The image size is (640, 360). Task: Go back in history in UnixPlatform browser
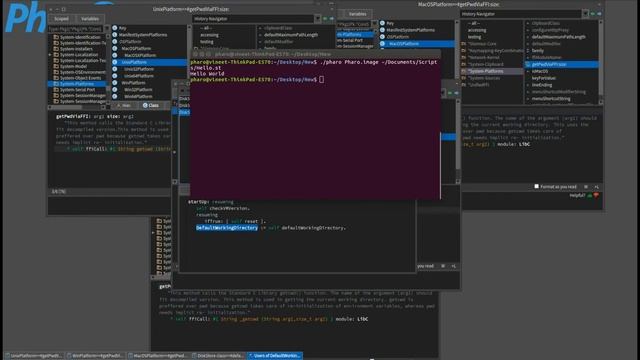(x=325, y=19)
